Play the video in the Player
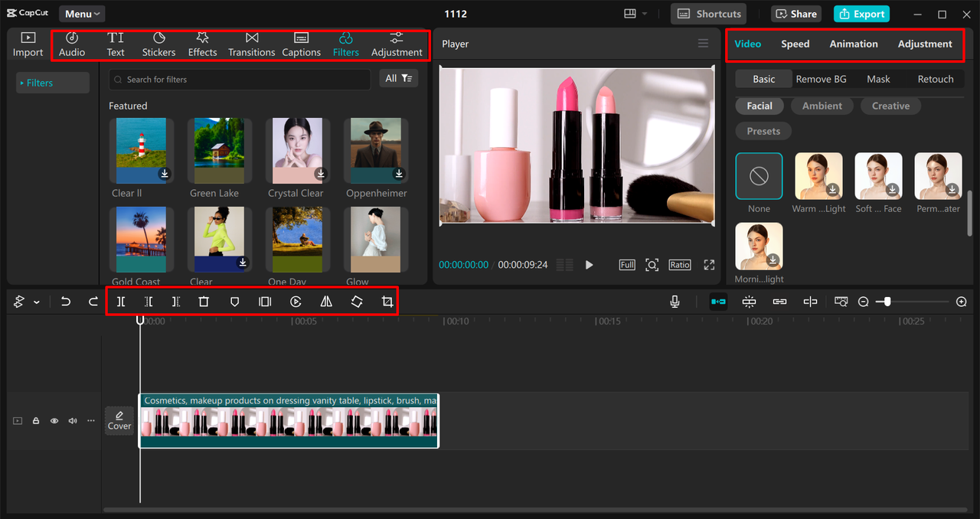 pos(589,265)
